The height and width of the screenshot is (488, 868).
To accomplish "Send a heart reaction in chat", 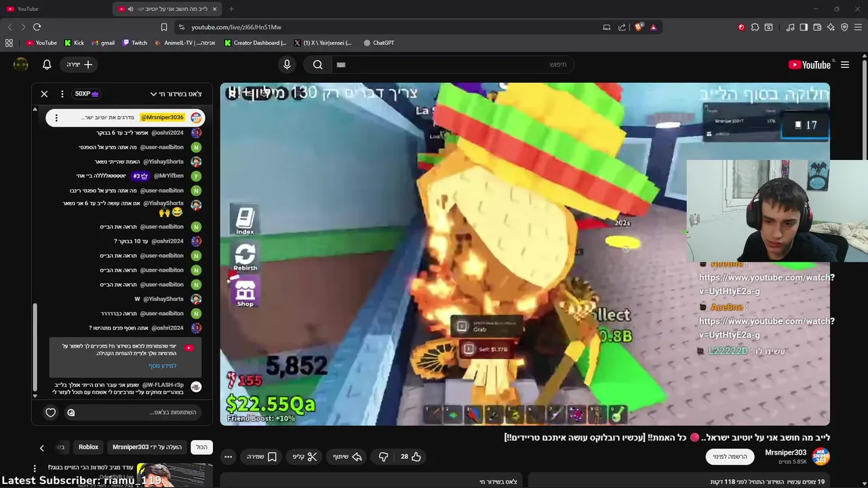I will pyautogui.click(x=51, y=412).
